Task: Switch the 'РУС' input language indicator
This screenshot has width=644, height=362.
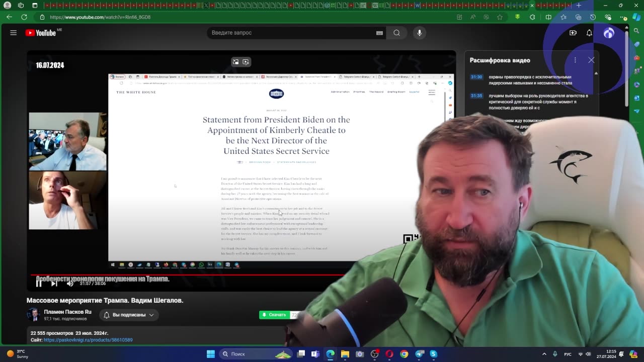Action: coord(568,354)
